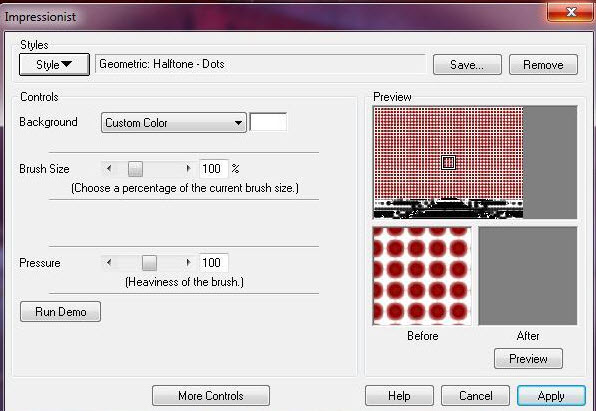Apply the Halftone Dots effect
The image size is (596, 411).
point(551,396)
